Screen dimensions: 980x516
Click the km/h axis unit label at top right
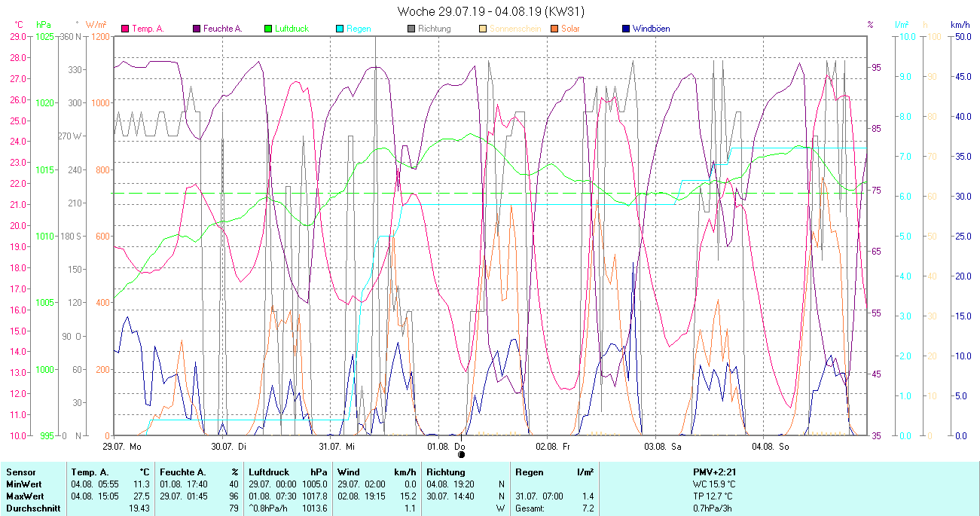point(960,25)
